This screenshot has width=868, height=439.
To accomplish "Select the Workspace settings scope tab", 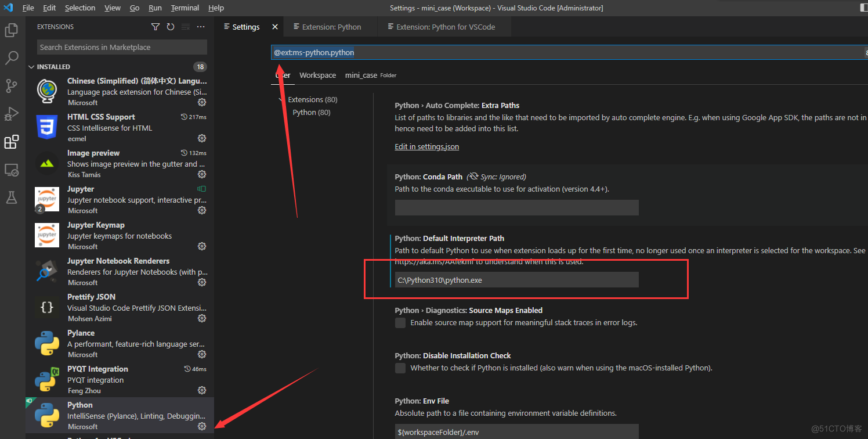I will (x=317, y=75).
